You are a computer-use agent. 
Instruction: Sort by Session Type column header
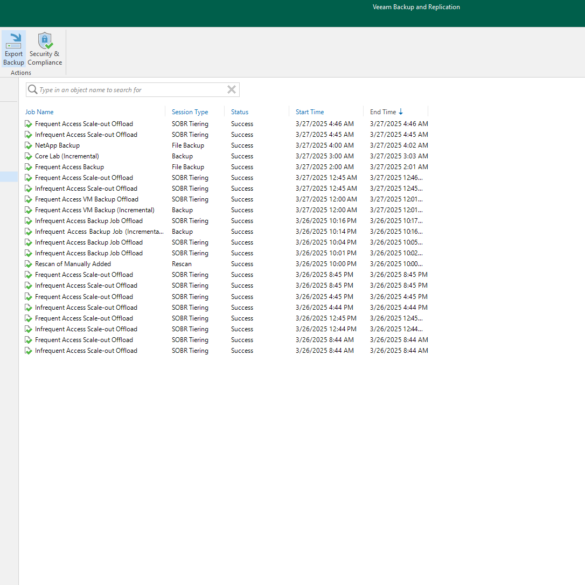[x=190, y=112]
